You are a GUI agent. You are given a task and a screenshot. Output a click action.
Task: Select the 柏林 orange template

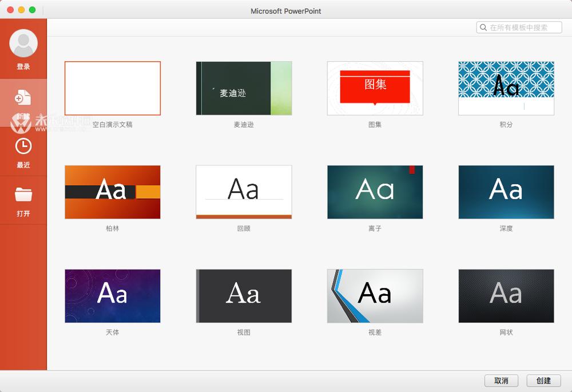click(x=112, y=192)
